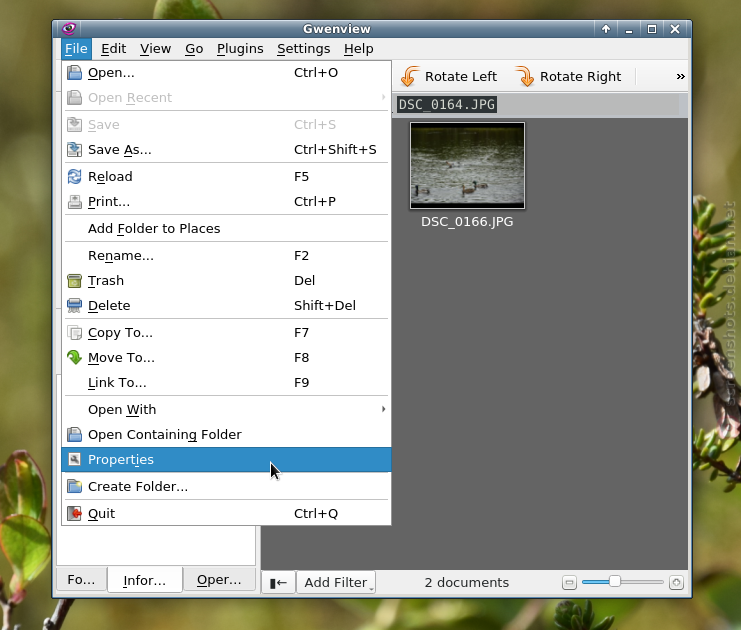This screenshot has height=630, width=741.
Task: Choose Link To... menu entry
Action: (x=226, y=383)
